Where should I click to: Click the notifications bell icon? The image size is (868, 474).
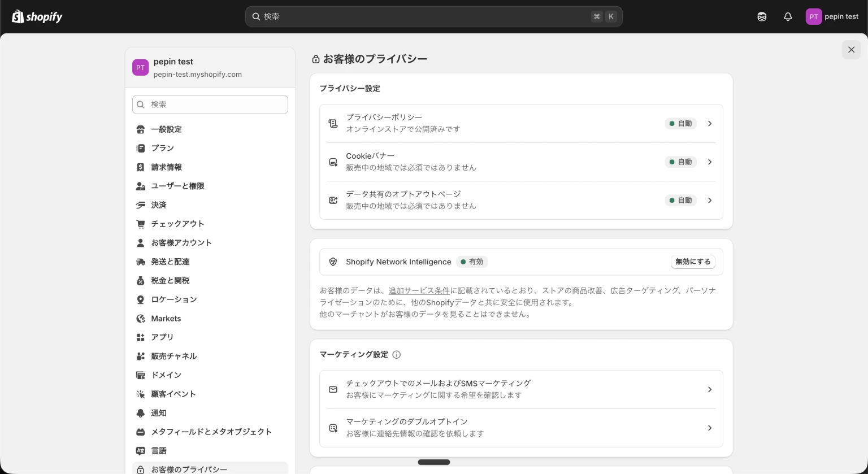[788, 16]
